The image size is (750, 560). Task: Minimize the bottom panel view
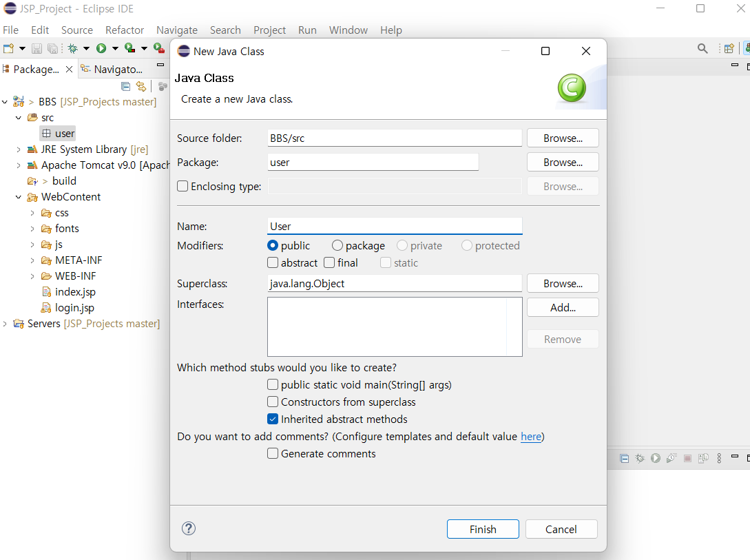coord(735,456)
